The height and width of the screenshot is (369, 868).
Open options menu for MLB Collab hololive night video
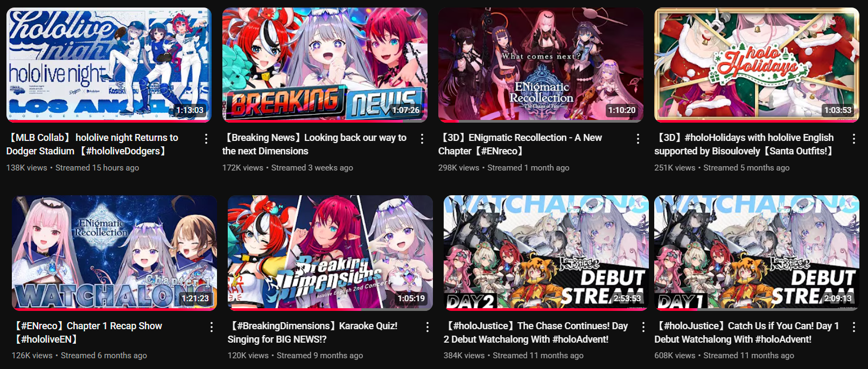click(206, 139)
